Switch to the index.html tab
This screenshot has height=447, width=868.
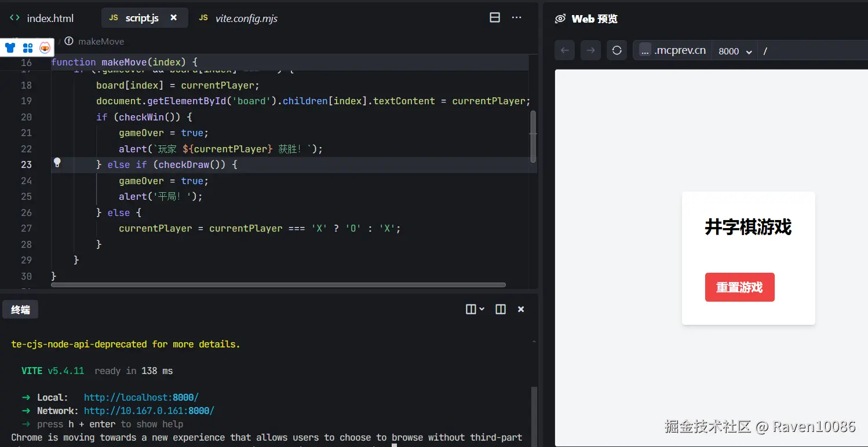pyautogui.click(x=42, y=19)
